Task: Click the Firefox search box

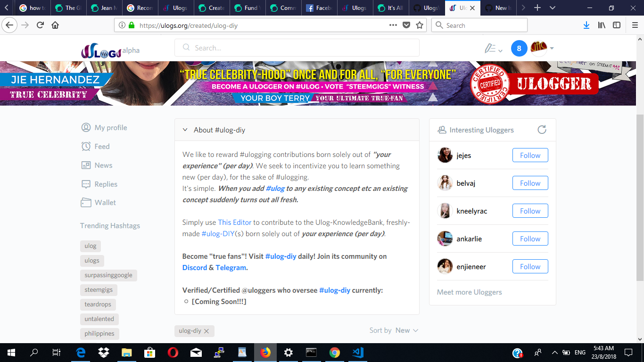Action: click(479, 25)
